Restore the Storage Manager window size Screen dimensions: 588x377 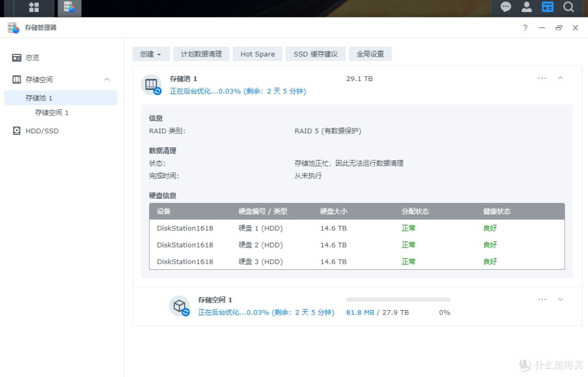(559, 28)
